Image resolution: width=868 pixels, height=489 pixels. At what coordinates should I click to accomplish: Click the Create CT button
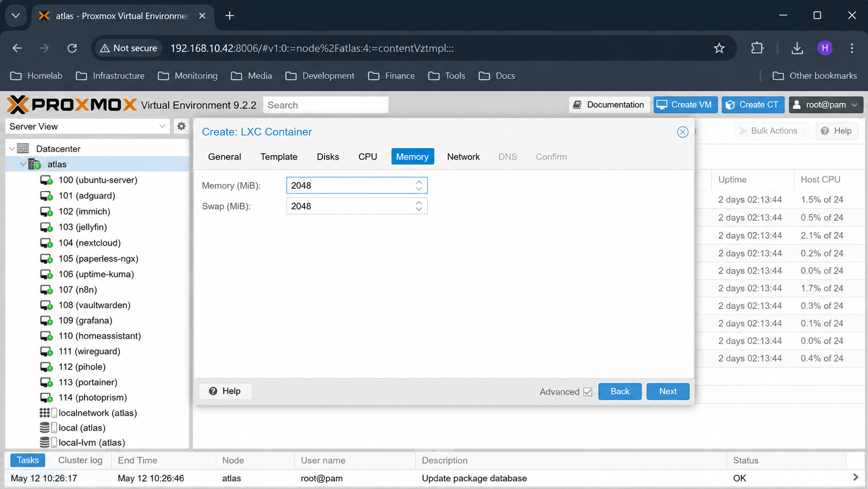point(753,105)
